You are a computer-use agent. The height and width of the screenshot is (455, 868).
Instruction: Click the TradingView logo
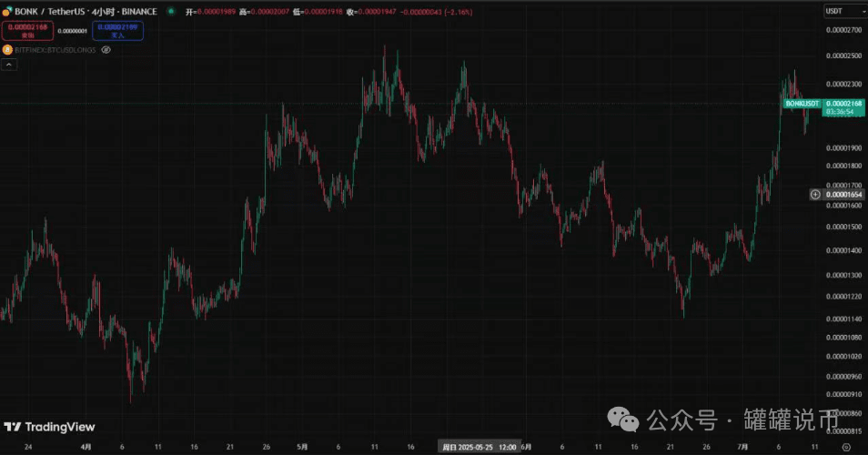click(49, 427)
